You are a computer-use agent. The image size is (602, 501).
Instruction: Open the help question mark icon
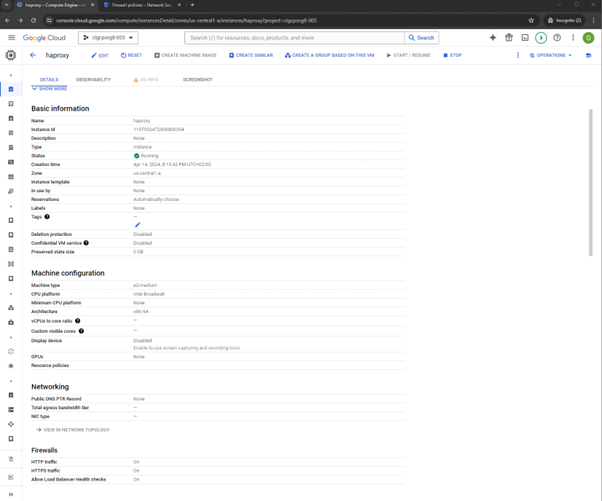(x=557, y=38)
